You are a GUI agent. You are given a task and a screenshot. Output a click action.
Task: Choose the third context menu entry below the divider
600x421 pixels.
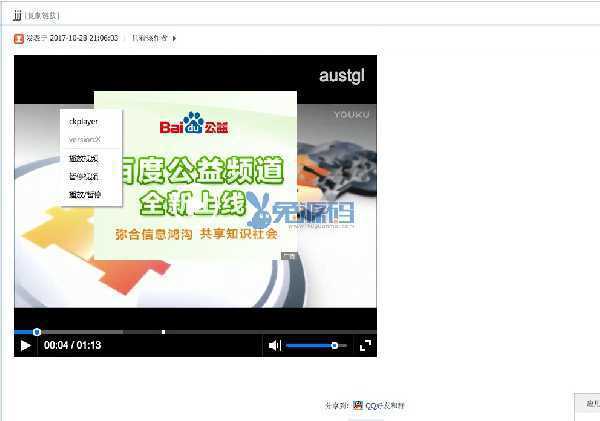(x=83, y=158)
